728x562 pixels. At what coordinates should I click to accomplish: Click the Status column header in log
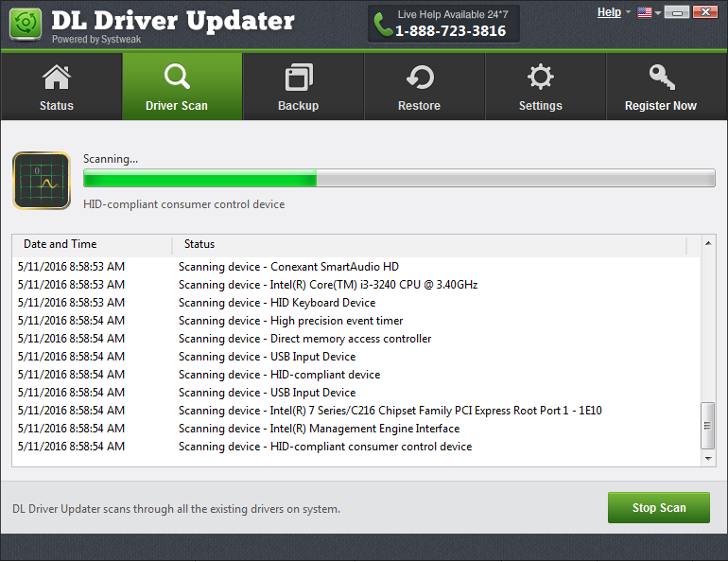[x=199, y=244]
